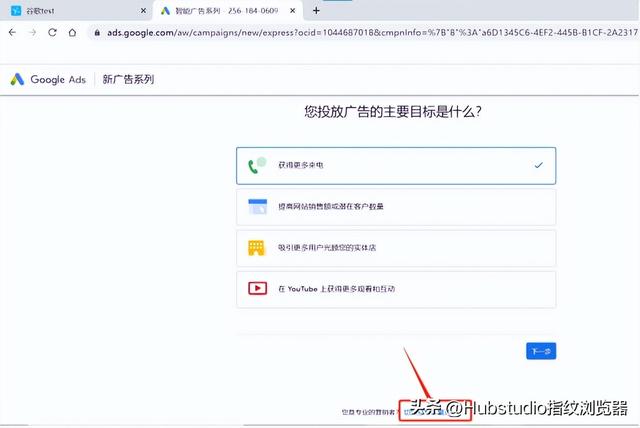The height and width of the screenshot is (428, 640).
Task: Open a new browser tab
Action: (x=316, y=11)
